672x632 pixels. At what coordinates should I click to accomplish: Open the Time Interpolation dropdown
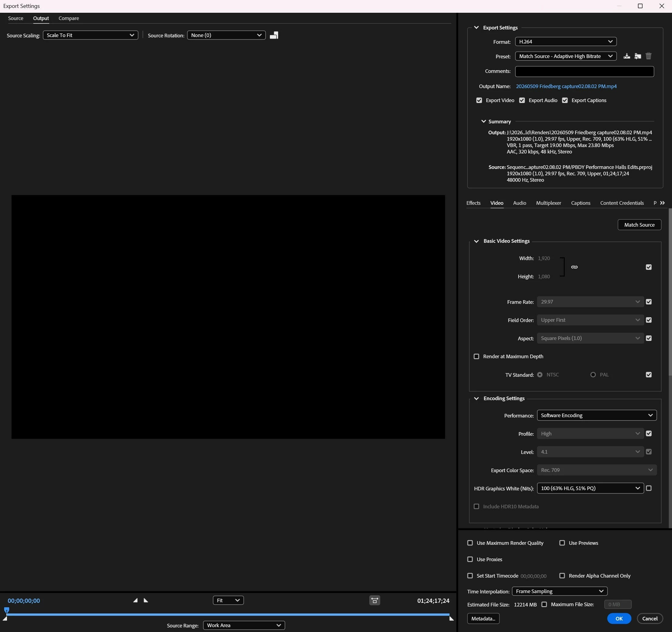coord(560,591)
